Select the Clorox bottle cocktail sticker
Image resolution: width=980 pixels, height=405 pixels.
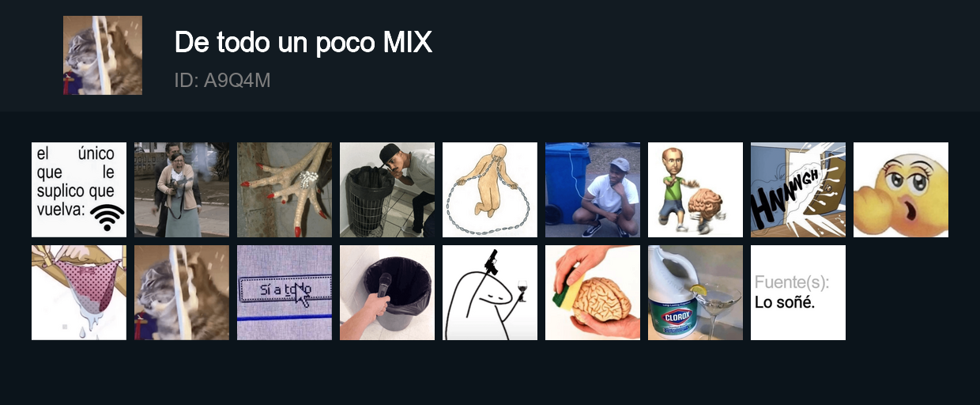[x=695, y=293]
